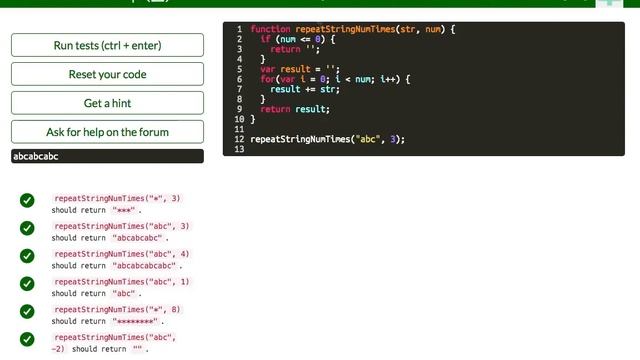Click green checkmark for ("abc", 3) test
The height and width of the screenshot is (360, 640).
pos(27,228)
